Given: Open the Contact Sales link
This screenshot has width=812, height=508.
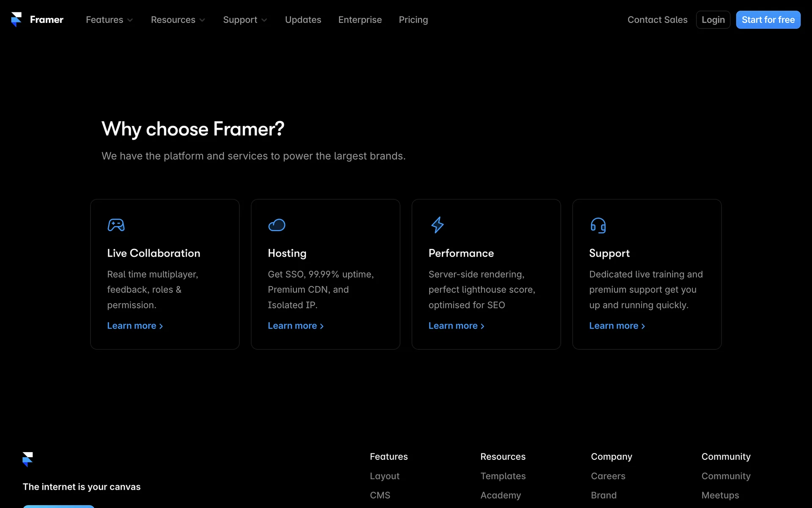Looking at the screenshot, I should point(657,20).
